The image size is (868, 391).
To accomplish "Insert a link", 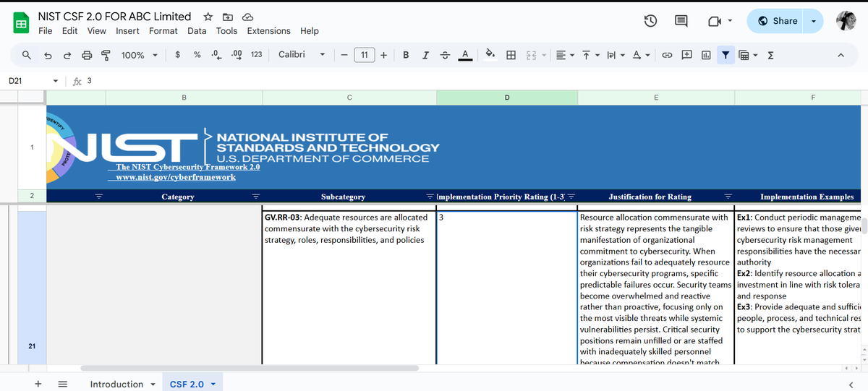I will (x=667, y=55).
